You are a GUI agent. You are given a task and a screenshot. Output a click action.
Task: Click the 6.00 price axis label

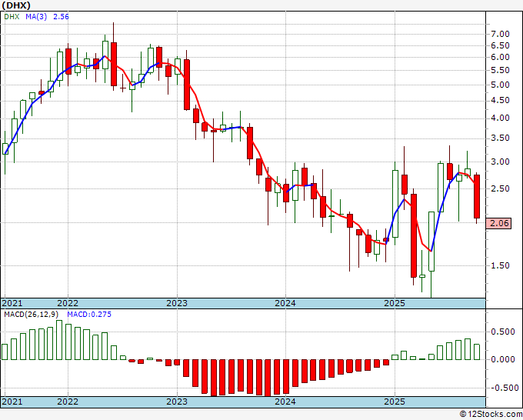coord(500,57)
